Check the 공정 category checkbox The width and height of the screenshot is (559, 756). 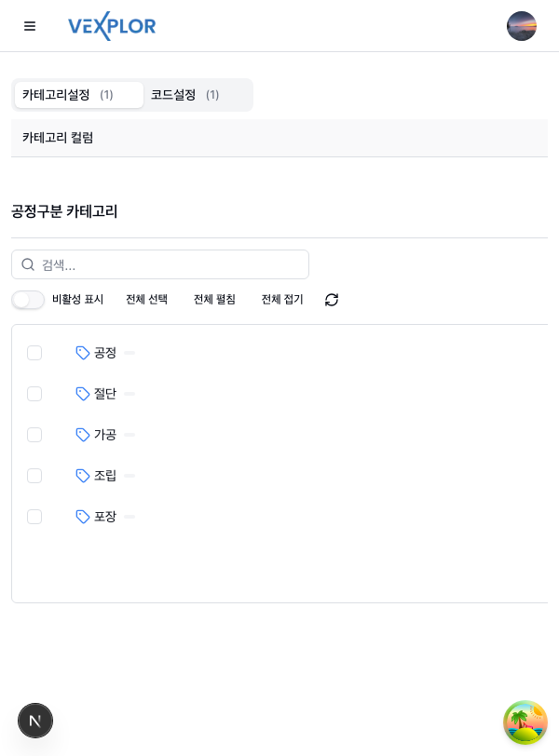(34, 353)
